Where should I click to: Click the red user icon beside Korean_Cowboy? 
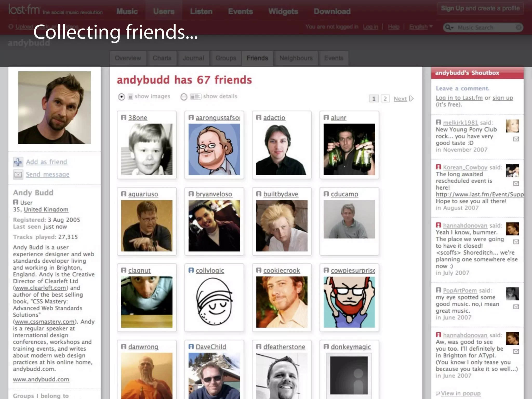click(438, 167)
